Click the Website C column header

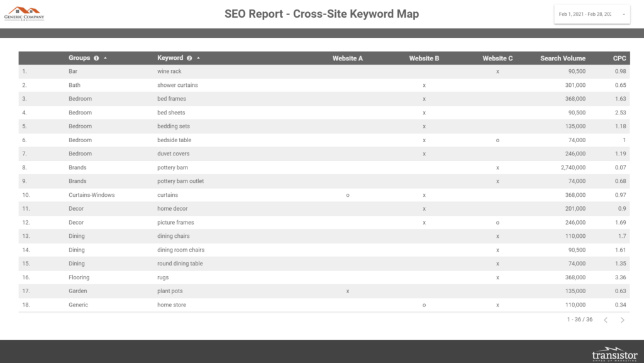pos(497,59)
